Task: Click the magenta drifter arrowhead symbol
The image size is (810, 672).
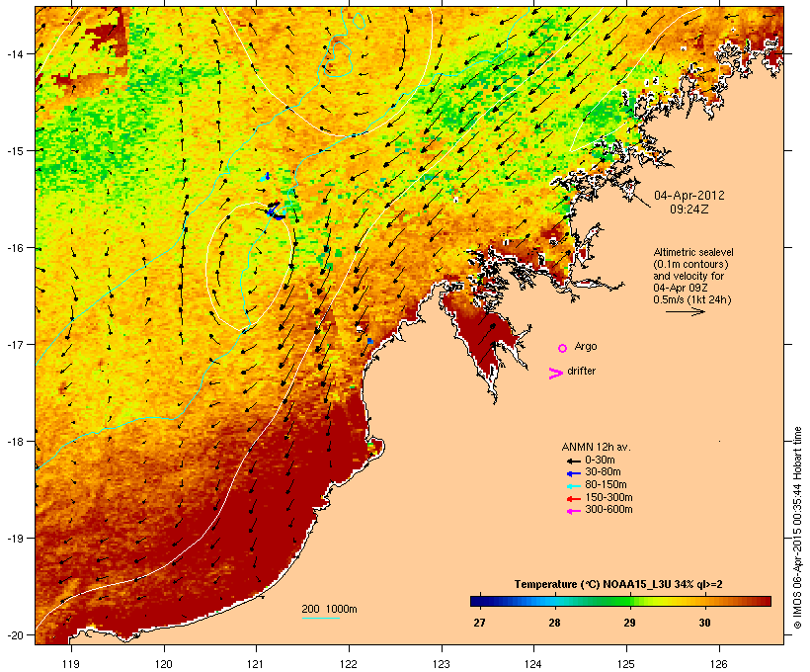Action: [555, 374]
